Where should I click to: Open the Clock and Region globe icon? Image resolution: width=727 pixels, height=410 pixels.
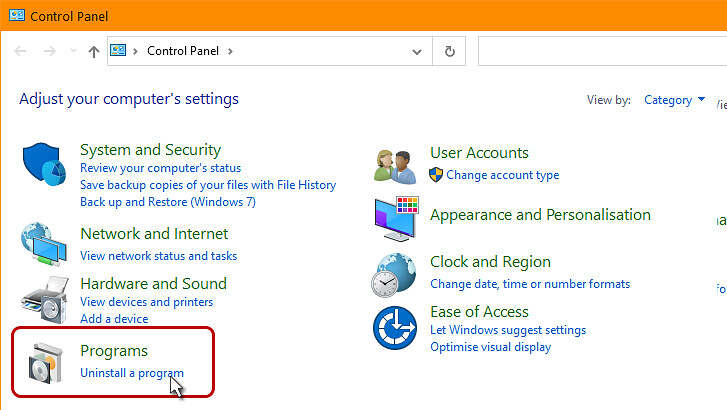coord(394,275)
